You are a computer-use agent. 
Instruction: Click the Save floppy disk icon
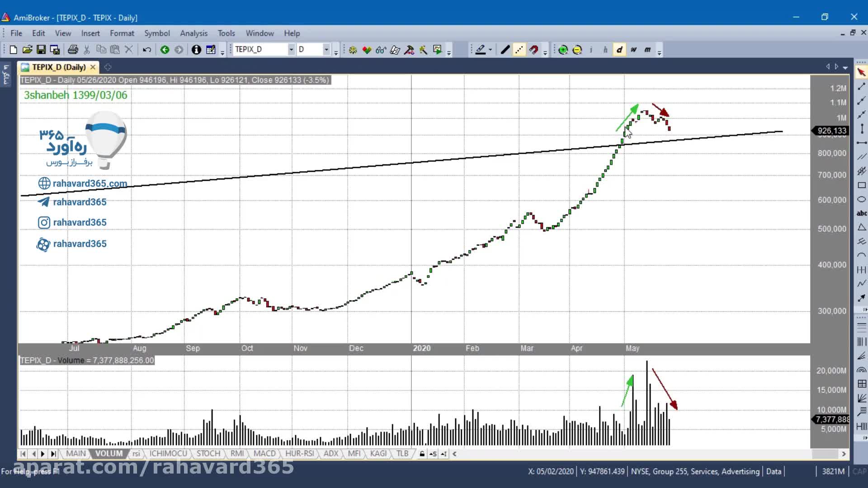[x=41, y=50]
